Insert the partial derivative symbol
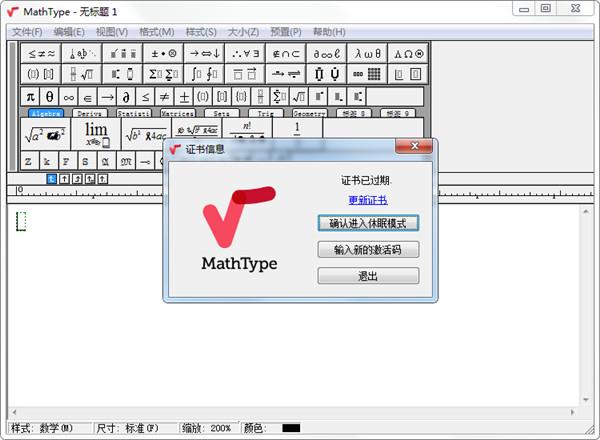This screenshot has height=440, width=600. pyautogui.click(x=126, y=97)
